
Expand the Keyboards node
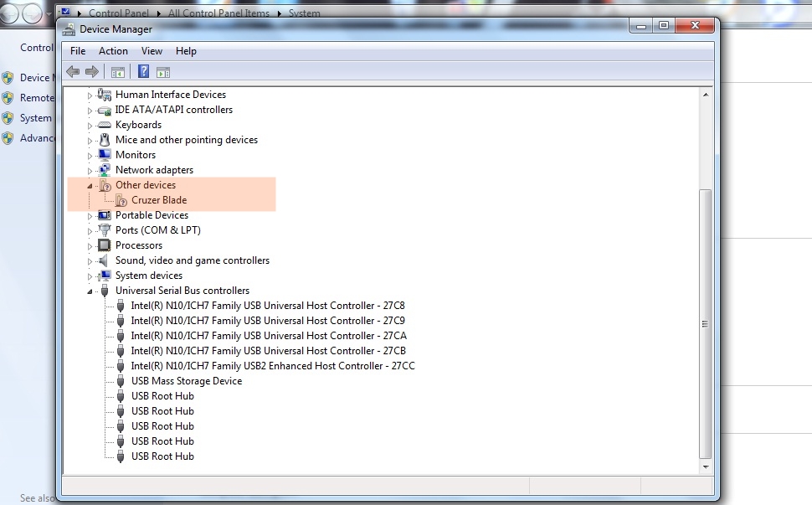pyautogui.click(x=90, y=126)
